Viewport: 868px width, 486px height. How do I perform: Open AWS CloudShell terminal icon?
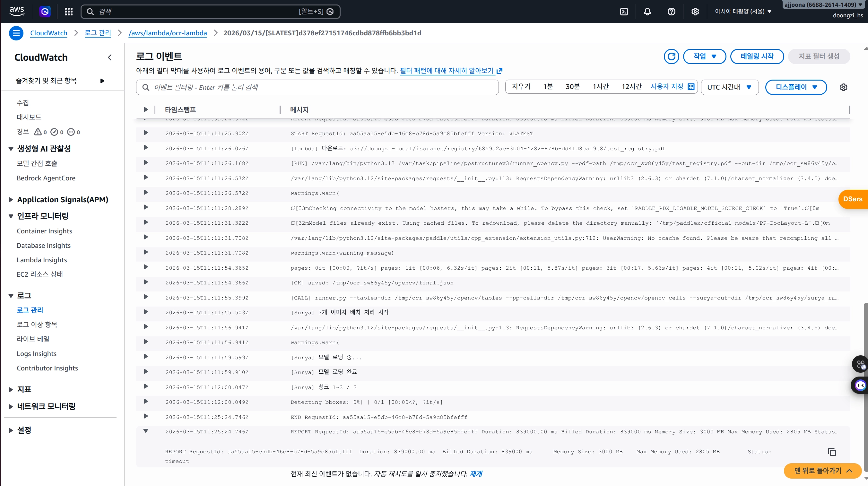pos(624,12)
